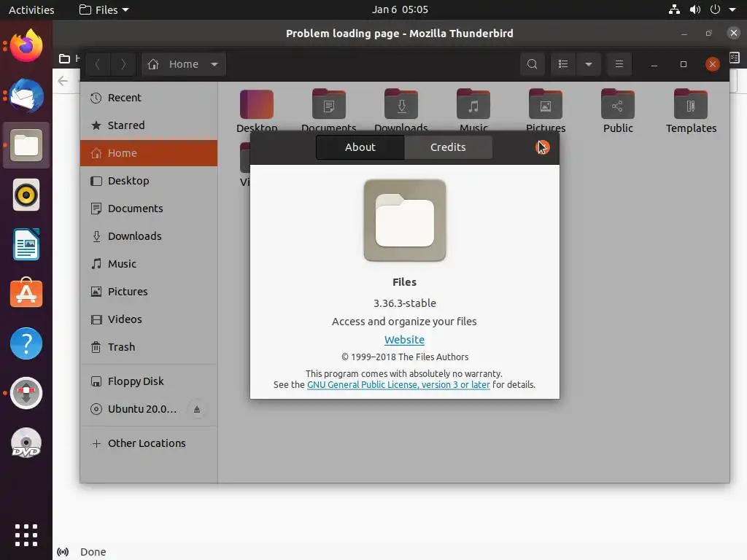Open Firefox from the dock
747x560 pixels.
coord(26,46)
